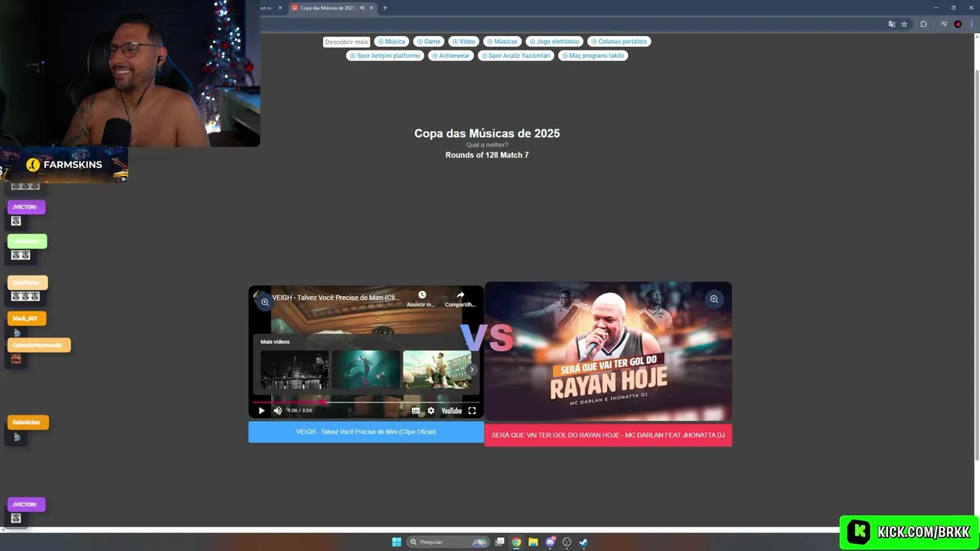Image resolution: width=980 pixels, height=551 pixels.
Task: Mute the Copa das Músicas tab audio icon
Action: click(362, 8)
